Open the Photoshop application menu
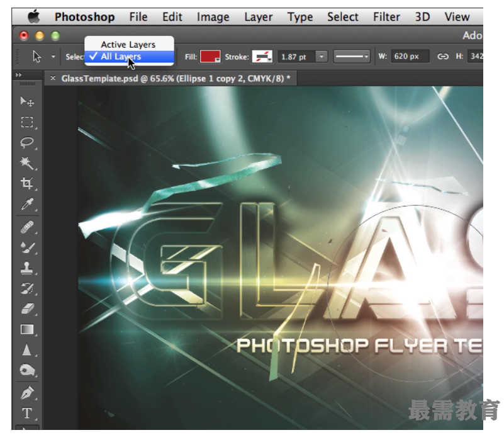Image resolution: width=504 pixels, height=435 pixels. click(x=84, y=17)
